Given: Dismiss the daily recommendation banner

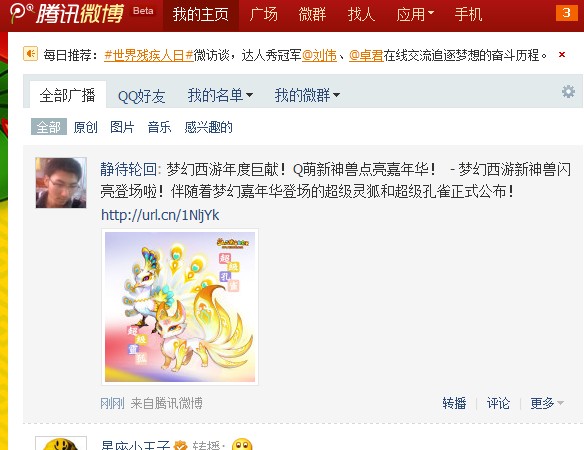Looking at the screenshot, I should point(562,55).
